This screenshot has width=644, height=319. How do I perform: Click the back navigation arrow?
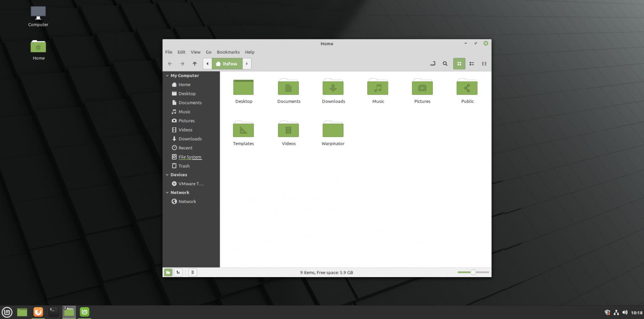pyautogui.click(x=170, y=63)
